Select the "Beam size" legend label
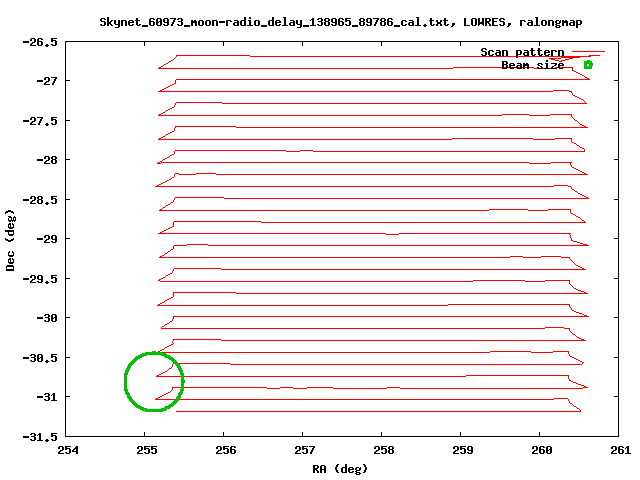This screenshot has width=640, height=480. (x=532, y=65)
